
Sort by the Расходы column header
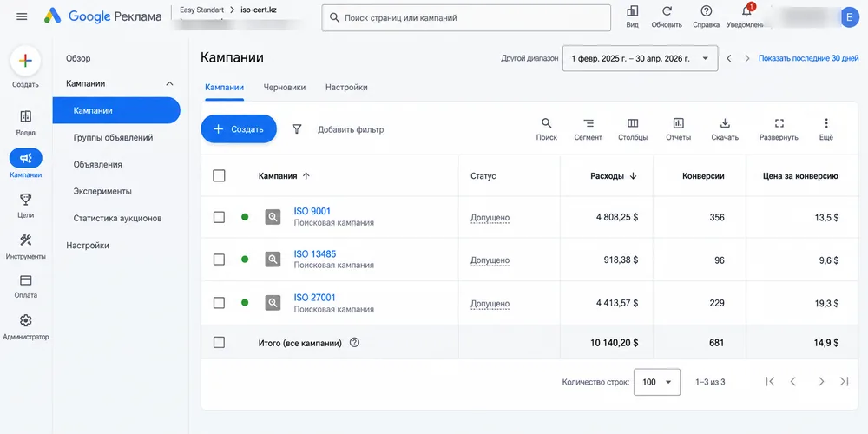[614, 176]
